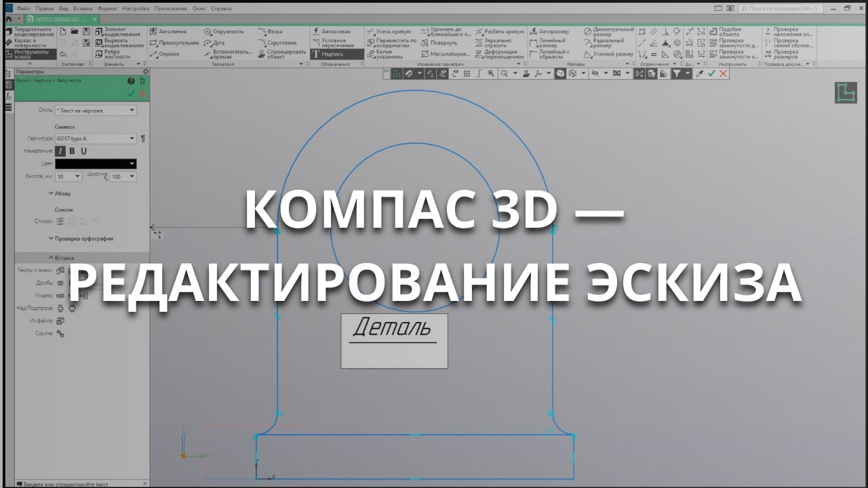Toggle bold text style
The height and width of the screenshot is (488, 868).
(72, 151)
